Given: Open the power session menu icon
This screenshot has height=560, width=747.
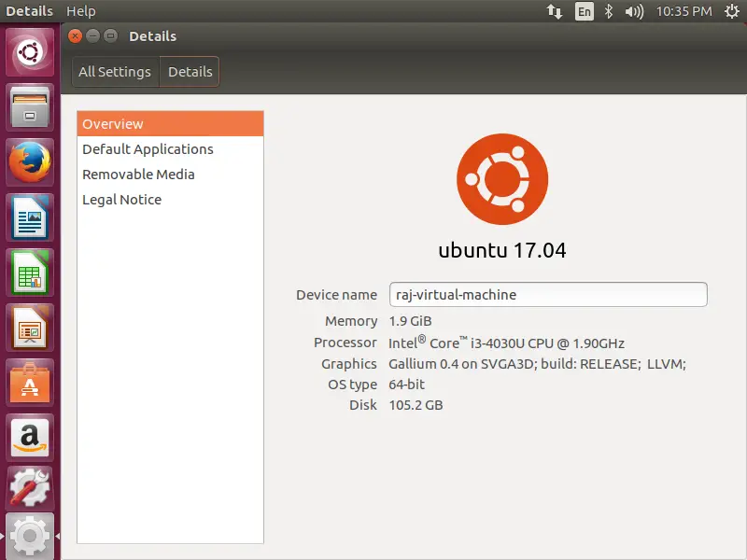Looking at the screenshot, I should pos(732,11).
